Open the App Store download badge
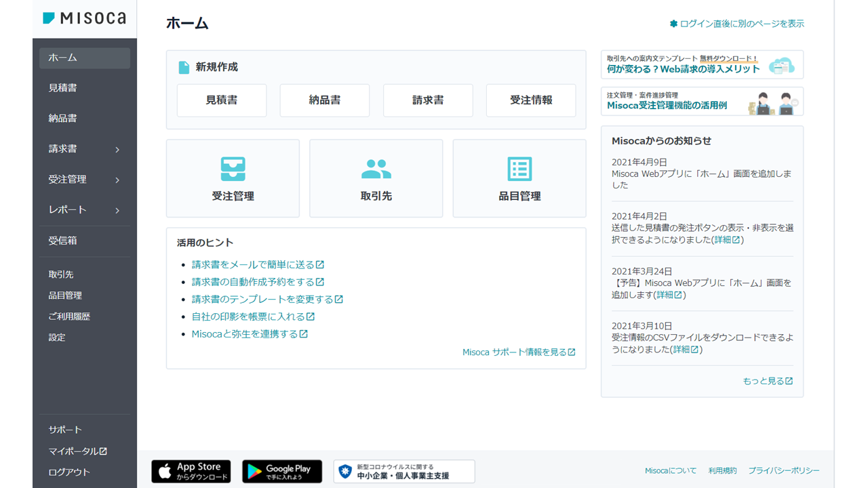The image size is (868, 488). pos(191,471)
